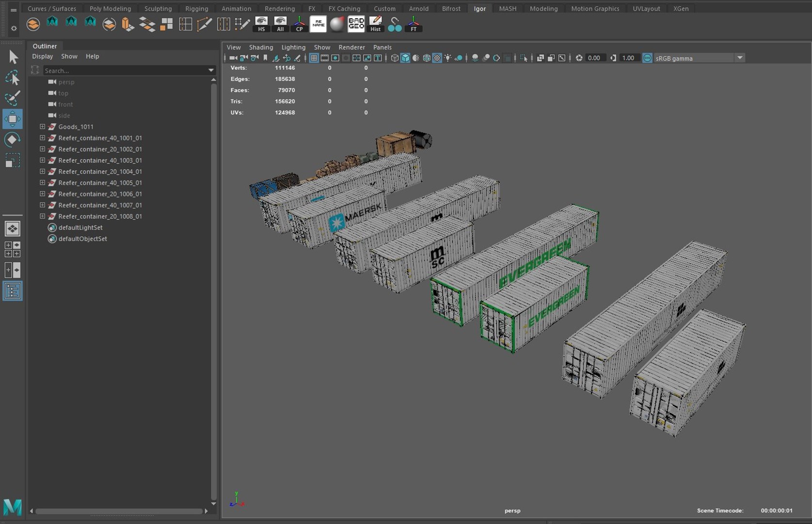Click the Hist shelf button

(375, 24)
